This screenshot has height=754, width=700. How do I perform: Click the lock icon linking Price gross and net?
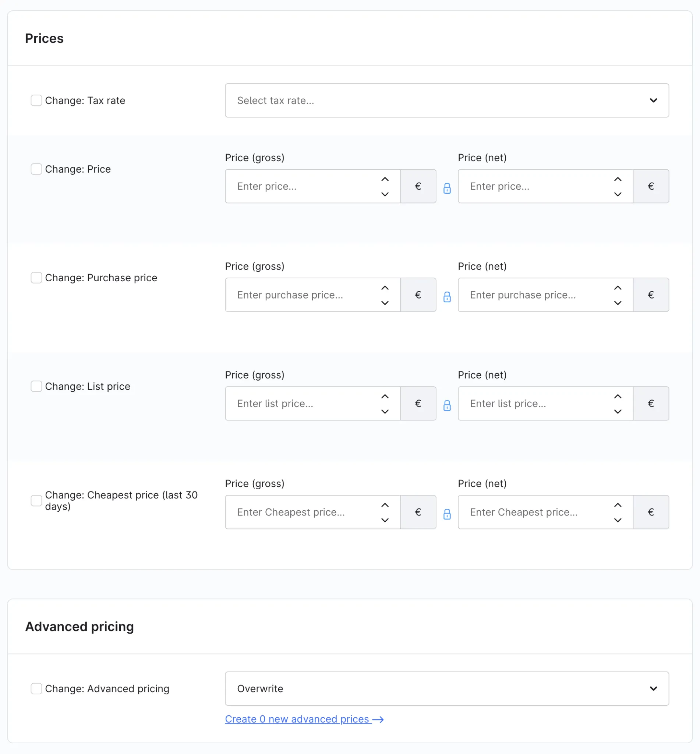pyautogui.click(x=447, y=188)
